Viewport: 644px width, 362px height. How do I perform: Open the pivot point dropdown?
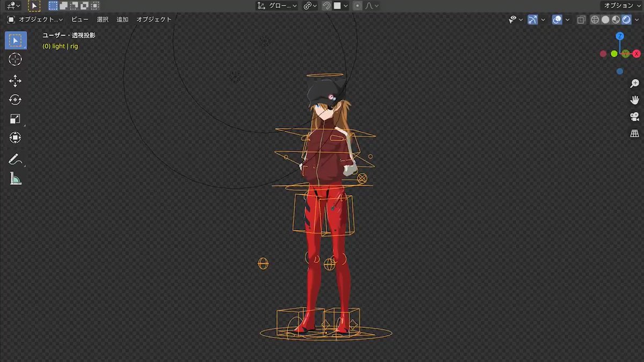point(310,6)
